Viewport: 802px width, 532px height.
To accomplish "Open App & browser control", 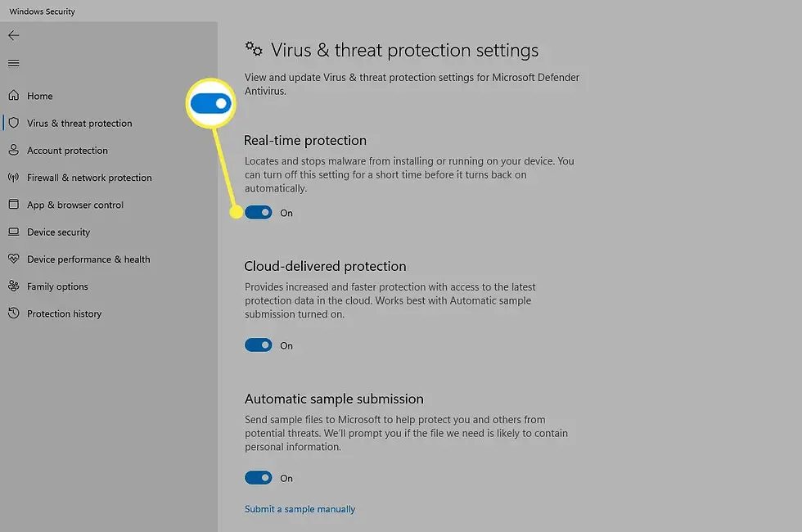I will pyautogui.click(x=74, y=205).
